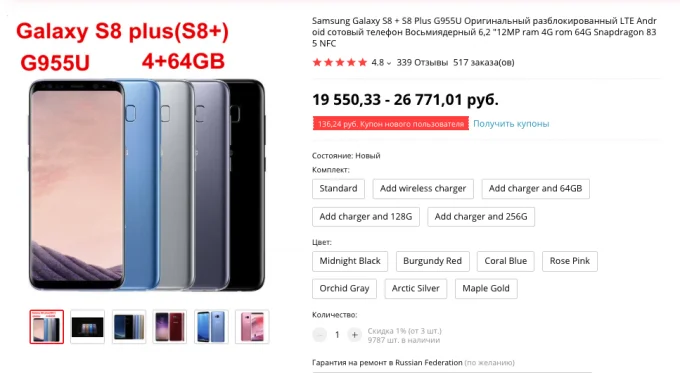
Task: Choose Burgundy Red color
Action: coord(432,261)
